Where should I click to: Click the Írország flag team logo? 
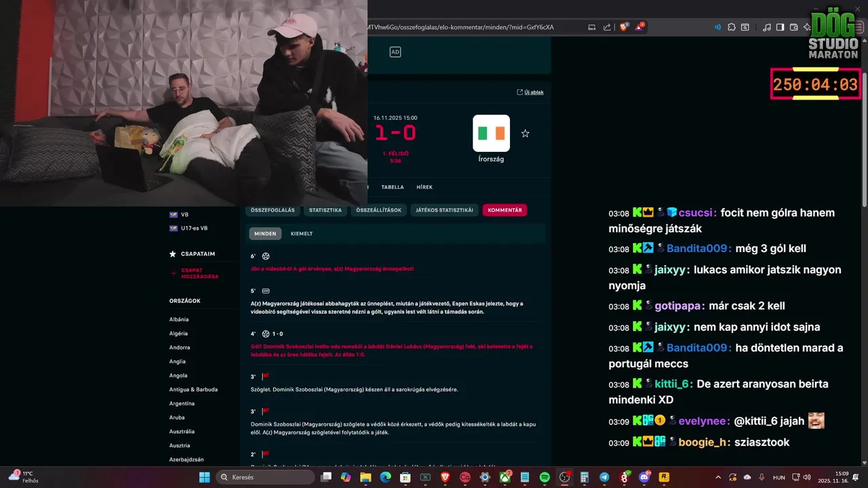491,133
